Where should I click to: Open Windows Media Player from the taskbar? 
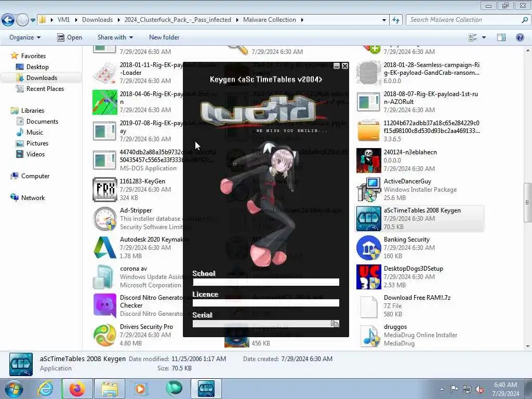140,389
